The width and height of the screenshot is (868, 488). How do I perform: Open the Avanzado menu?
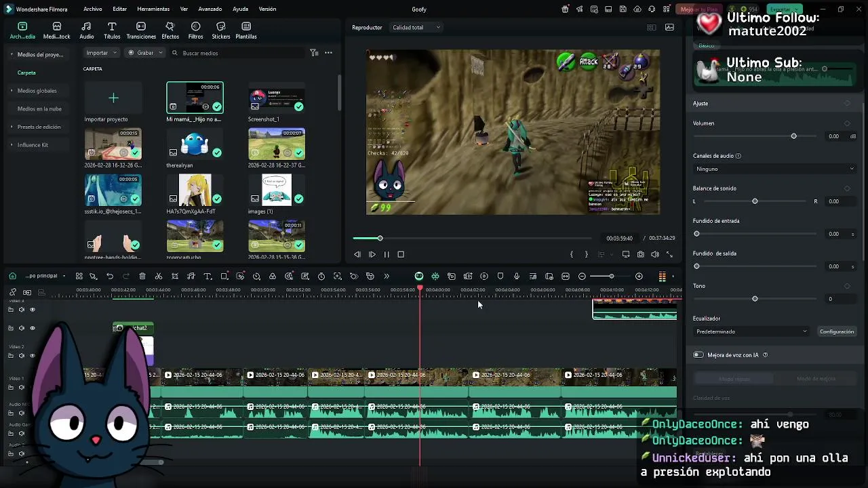[210, 9]
